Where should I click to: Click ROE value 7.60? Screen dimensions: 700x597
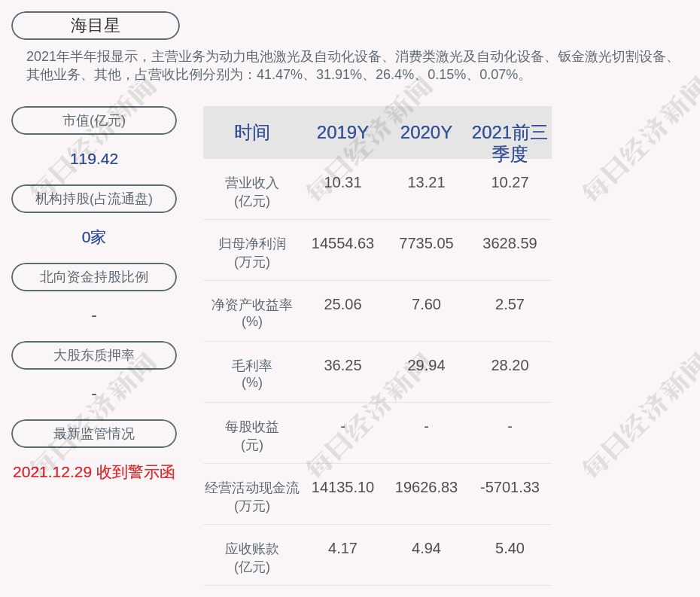point(426,305)
